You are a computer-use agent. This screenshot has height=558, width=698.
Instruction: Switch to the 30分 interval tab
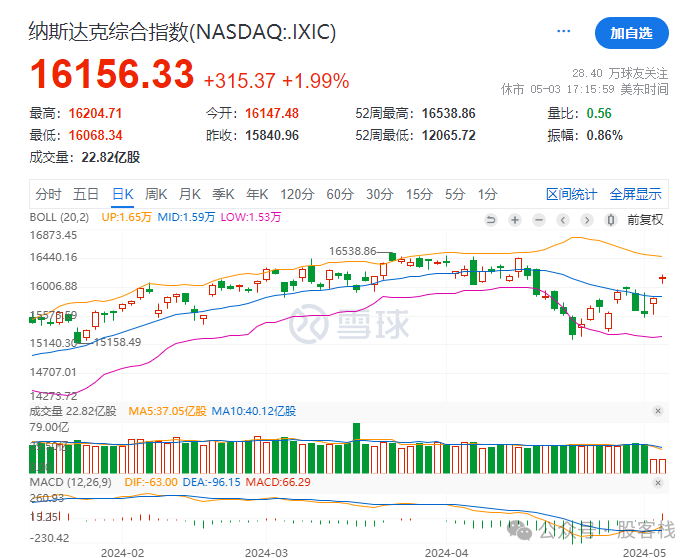(x=380, y=194)
